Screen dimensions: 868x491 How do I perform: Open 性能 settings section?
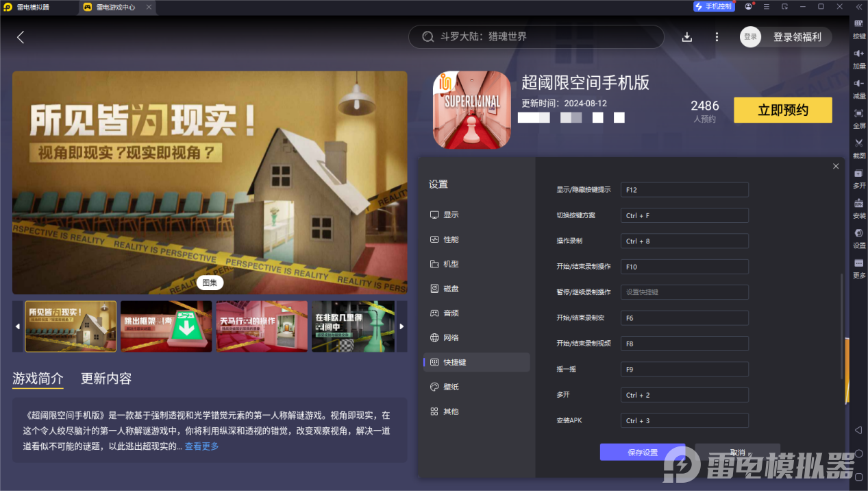coord(477,239)
